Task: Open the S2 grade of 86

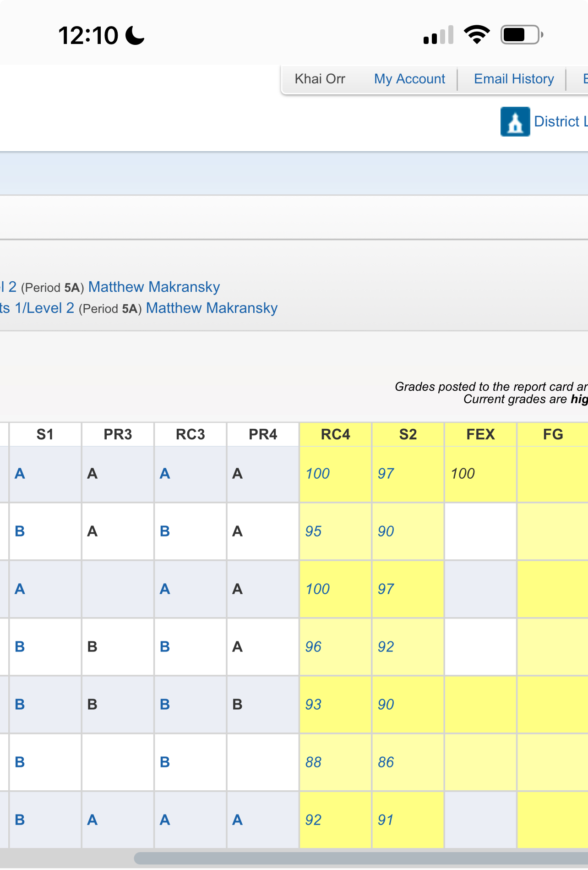Action: 386,762
